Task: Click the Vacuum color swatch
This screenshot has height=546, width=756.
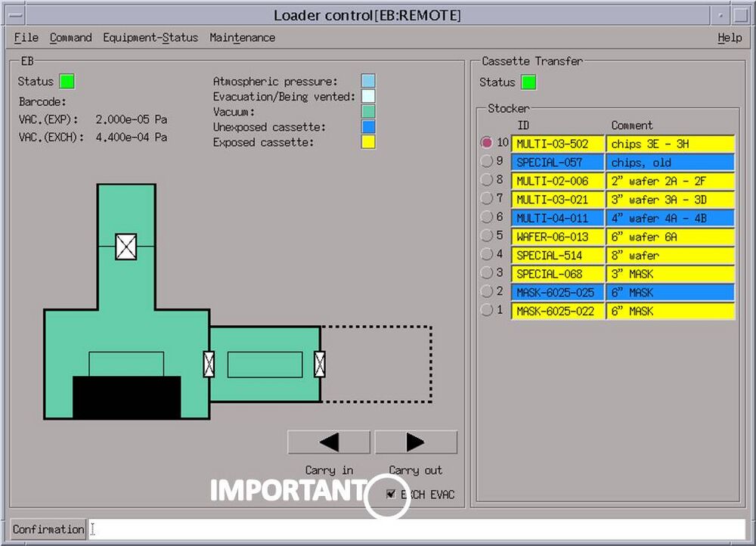Action: coord(367,111)
